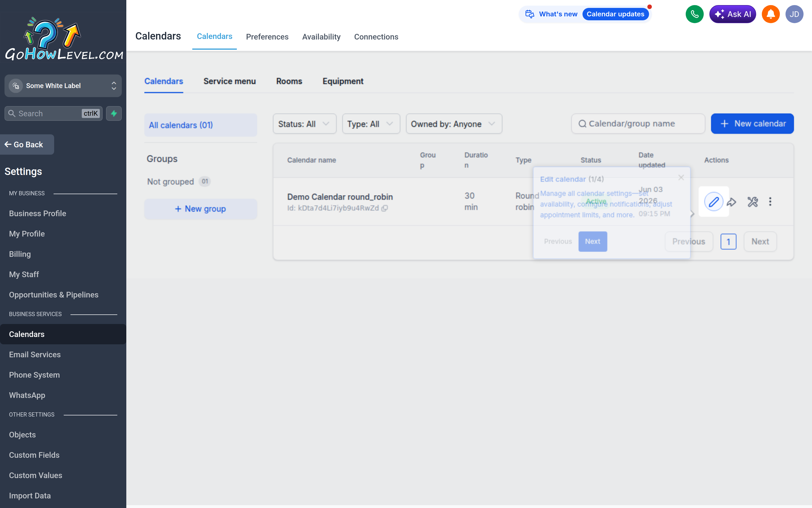Click the Calendar/group name search field
This screenshot has height=508, width=812.
(x=638, y=124)
